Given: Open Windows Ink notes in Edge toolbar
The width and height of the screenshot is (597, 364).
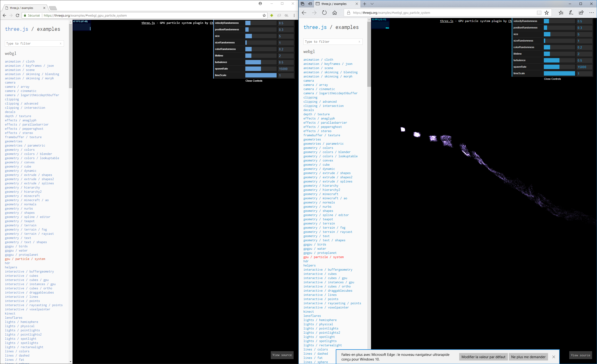Looking at the screenshot, I should (571, 13).
